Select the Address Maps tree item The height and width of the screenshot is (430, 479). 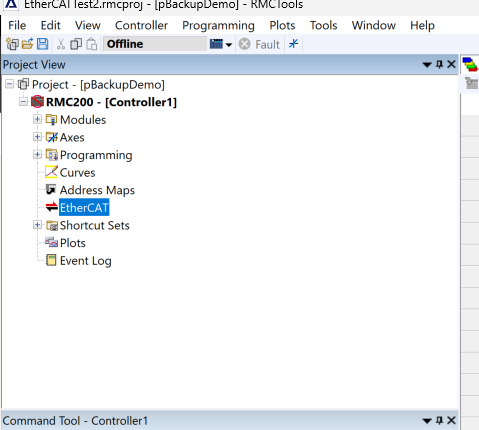pos(97,190)
